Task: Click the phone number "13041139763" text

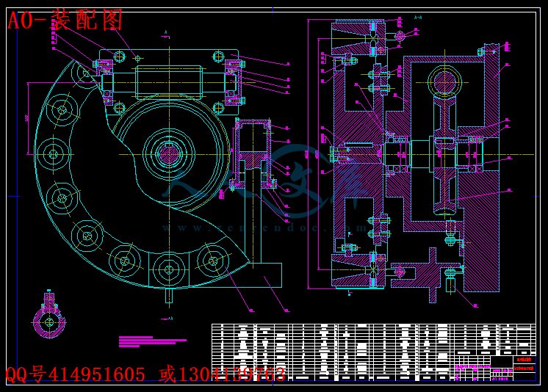Action: [x=232, y=374]
